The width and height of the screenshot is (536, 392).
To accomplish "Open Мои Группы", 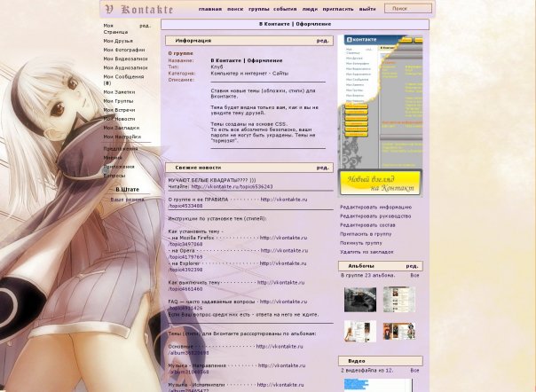I will point(118,101).
